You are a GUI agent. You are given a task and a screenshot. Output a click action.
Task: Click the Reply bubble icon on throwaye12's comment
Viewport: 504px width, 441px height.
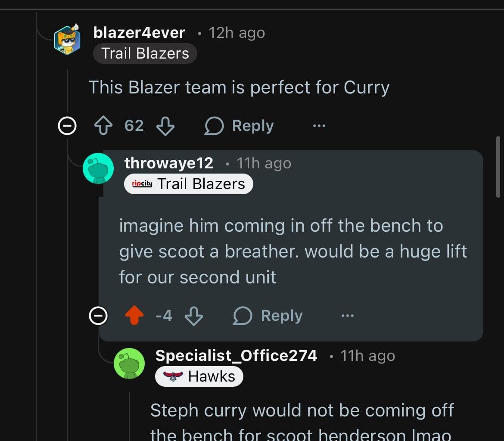[x=243, y=315]
